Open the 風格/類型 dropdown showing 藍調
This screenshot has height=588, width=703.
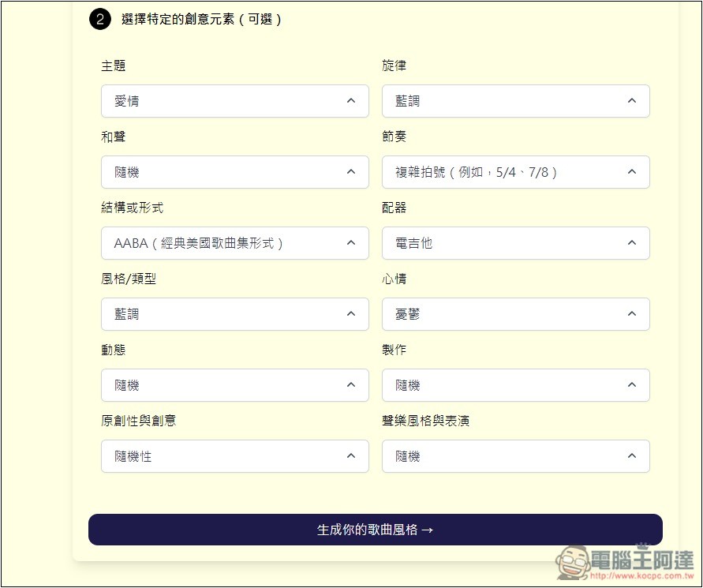pos(234,314)
